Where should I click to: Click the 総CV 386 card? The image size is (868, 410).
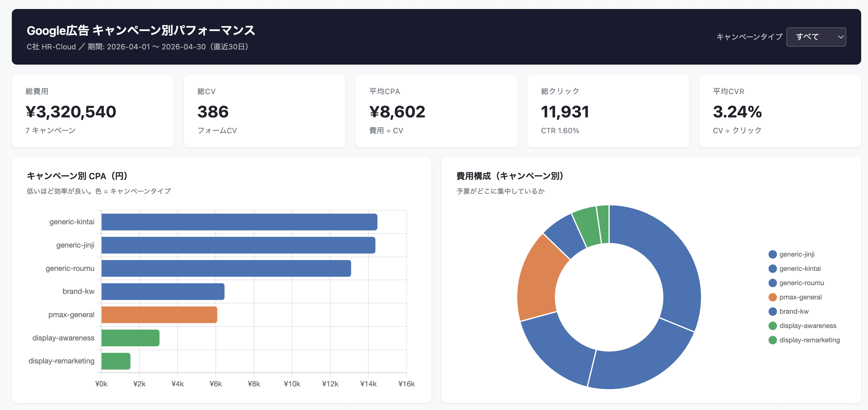(264, 111)
